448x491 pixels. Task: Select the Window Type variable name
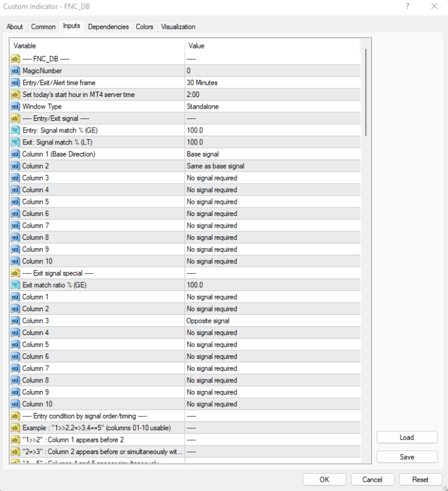pos(42,106)
